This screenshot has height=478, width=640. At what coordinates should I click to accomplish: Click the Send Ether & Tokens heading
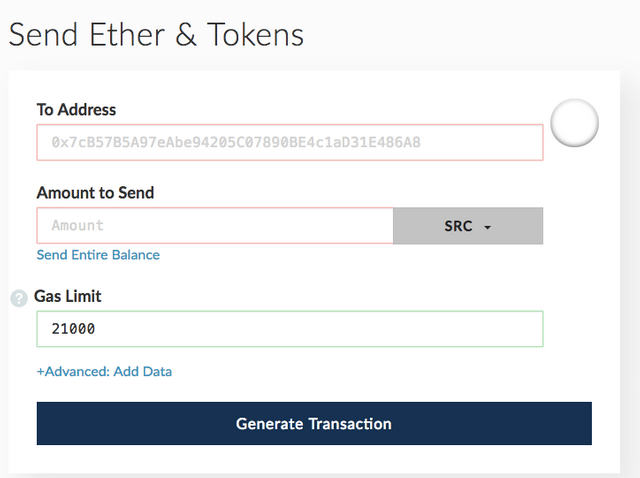pos(156,35)
